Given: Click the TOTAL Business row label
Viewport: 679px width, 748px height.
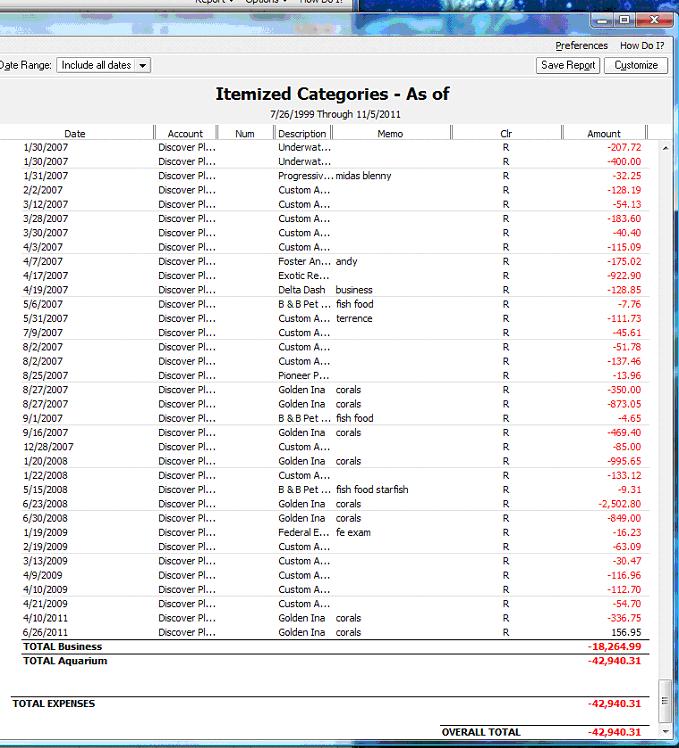Looking at the screenshot, I should point(63,646).
